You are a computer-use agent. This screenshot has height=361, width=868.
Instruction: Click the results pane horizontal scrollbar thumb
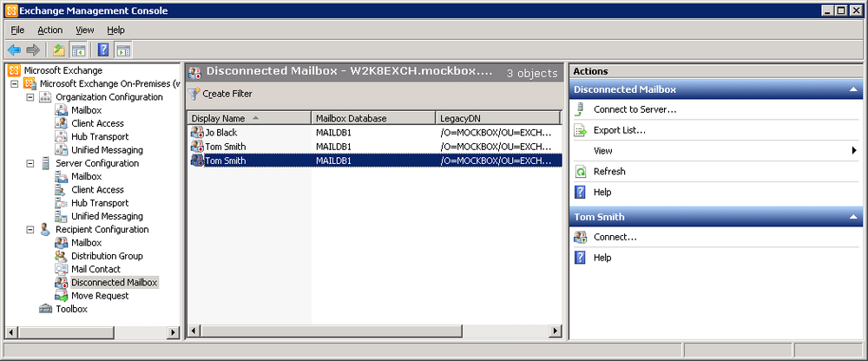[331, 331]
